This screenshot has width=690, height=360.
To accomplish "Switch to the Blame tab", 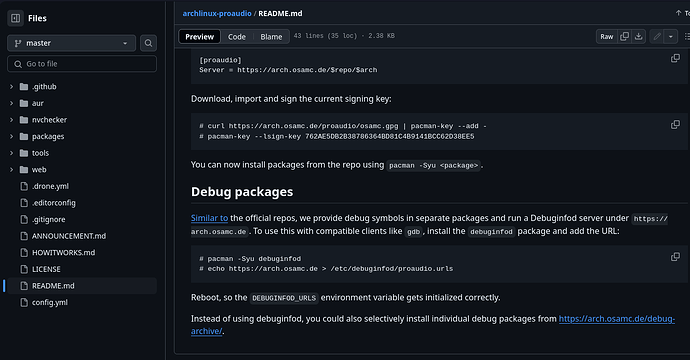I will 271,37.
